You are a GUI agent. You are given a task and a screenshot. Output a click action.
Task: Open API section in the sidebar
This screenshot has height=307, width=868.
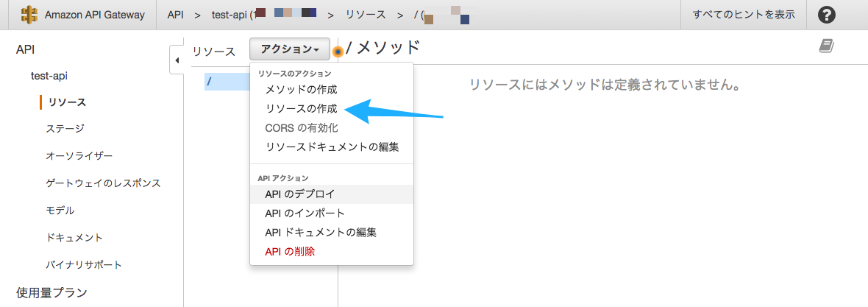click(x=26, y=49)
